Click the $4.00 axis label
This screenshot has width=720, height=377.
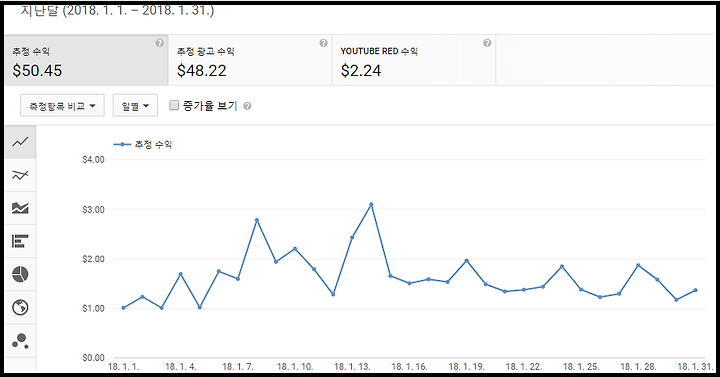(93, 160)
